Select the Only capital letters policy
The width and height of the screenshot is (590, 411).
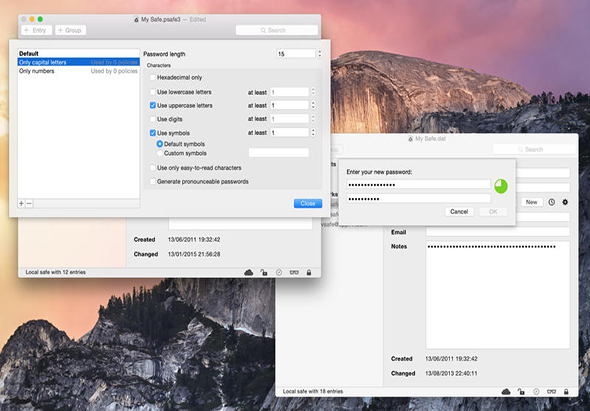click(x=78, y=62)
